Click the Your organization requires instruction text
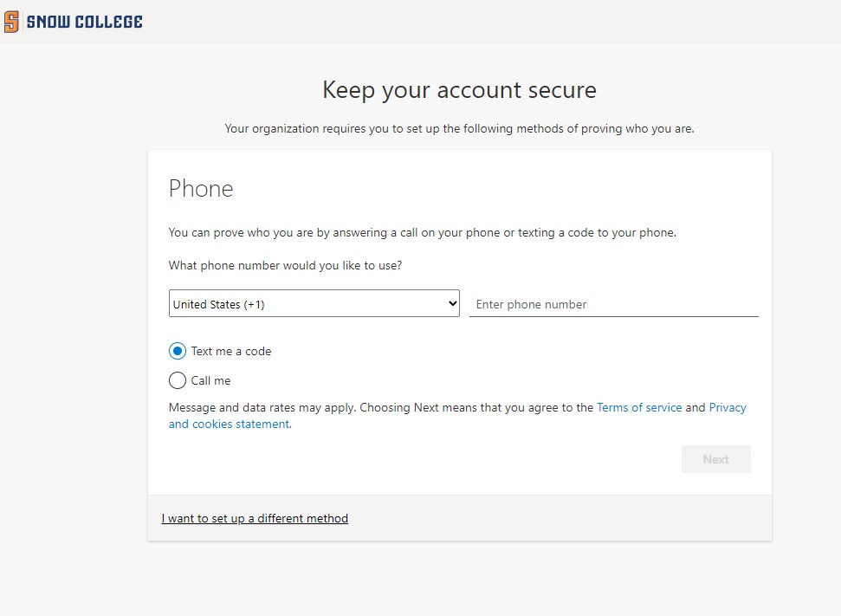This screenshot has height=616, width=841. pos(459,129)
